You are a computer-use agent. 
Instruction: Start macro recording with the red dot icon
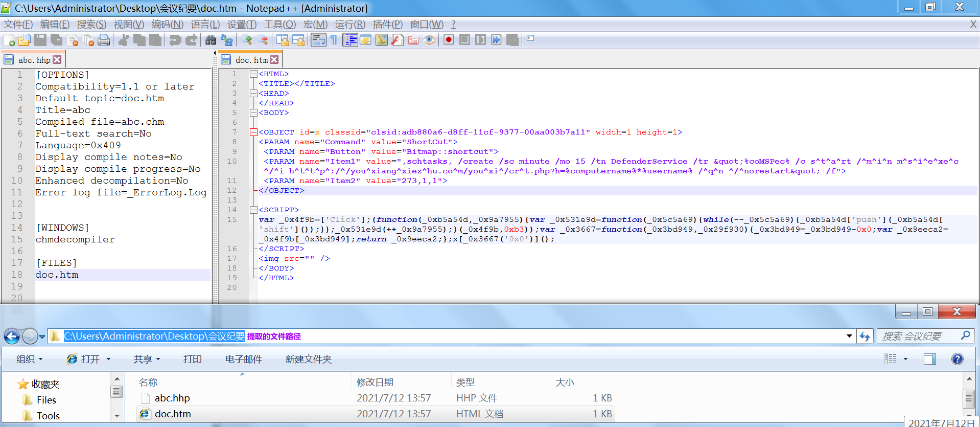click(449, 40)
